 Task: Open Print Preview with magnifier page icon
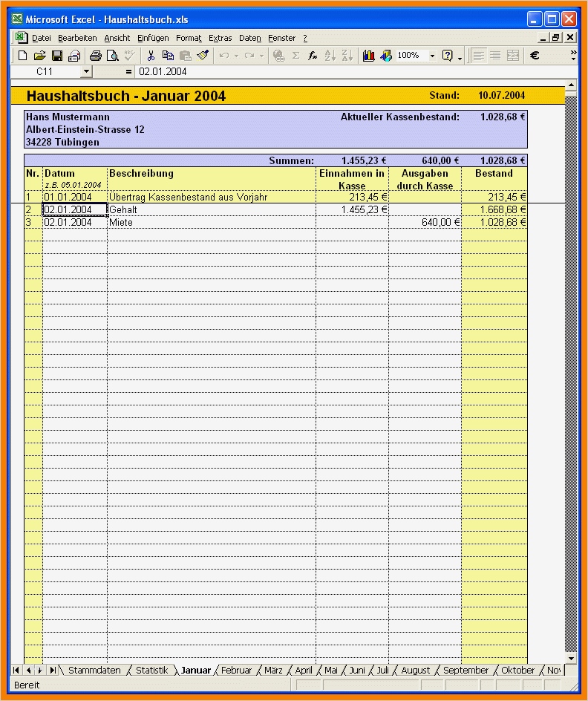pos(113,56)
